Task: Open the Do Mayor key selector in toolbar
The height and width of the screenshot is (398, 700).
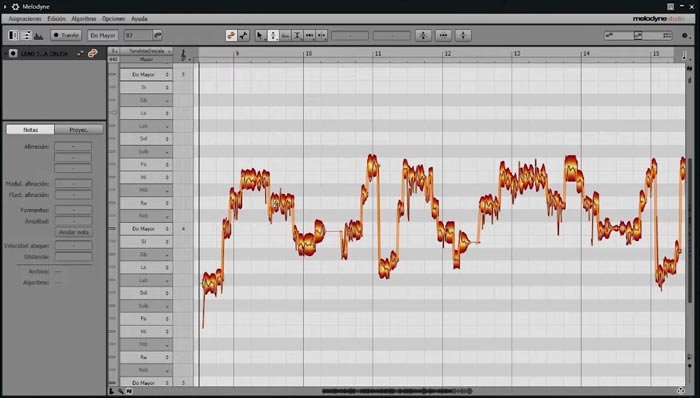Action: 103,35
